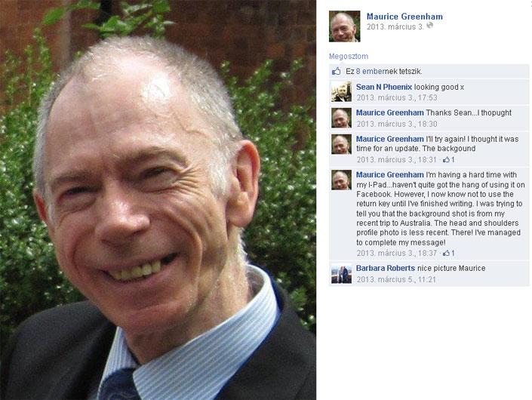Click the large portrait photo
532x400 pixels.
(158, 200)
